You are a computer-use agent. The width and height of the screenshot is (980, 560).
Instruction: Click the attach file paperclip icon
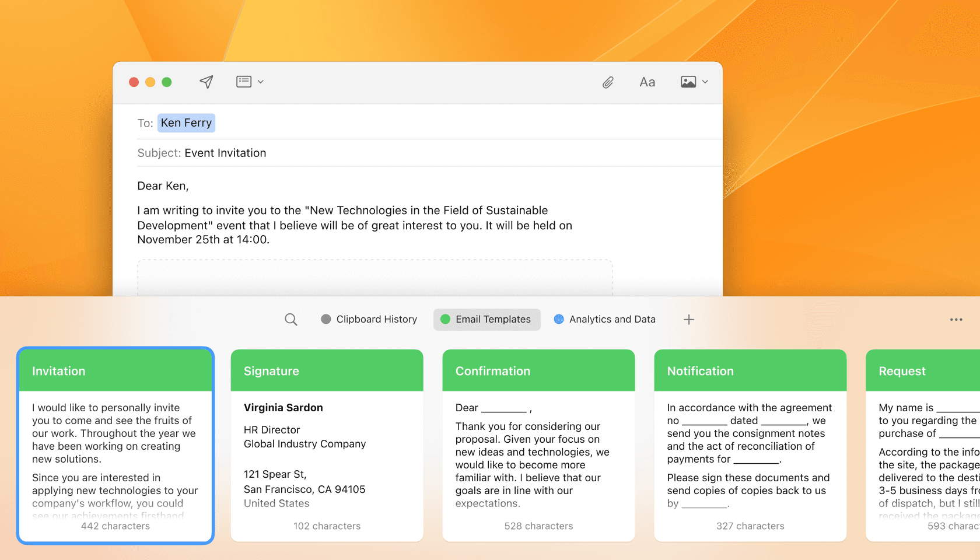608,82
